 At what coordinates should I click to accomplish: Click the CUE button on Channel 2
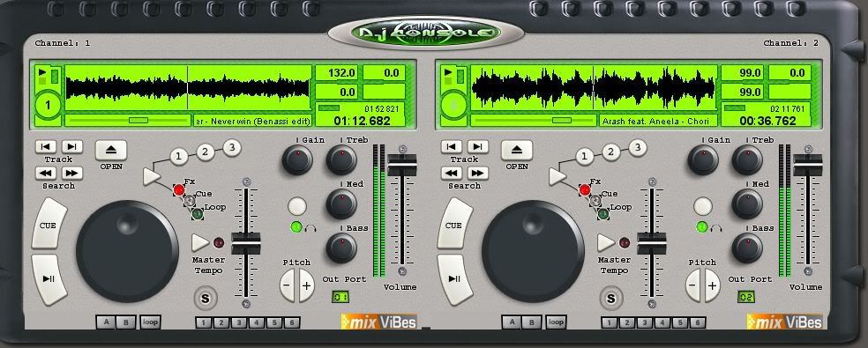pyautogui.click(x=454, y=224)
